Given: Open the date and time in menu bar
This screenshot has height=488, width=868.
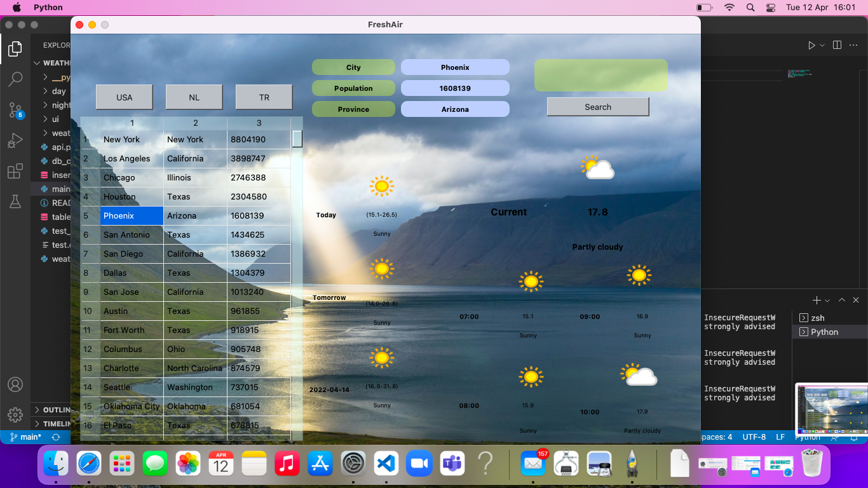Looking at the screenshot, I should click(x=821, y=8).
